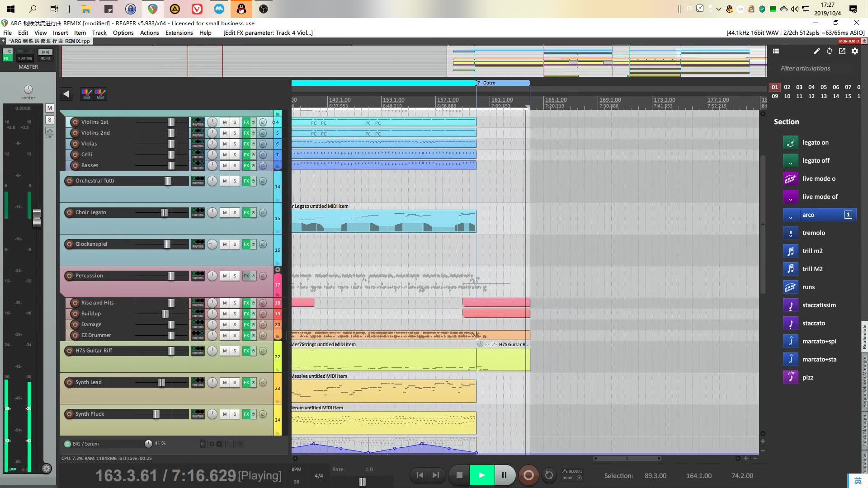
Task: Click the stop button in transport
Action: (459, 475)
